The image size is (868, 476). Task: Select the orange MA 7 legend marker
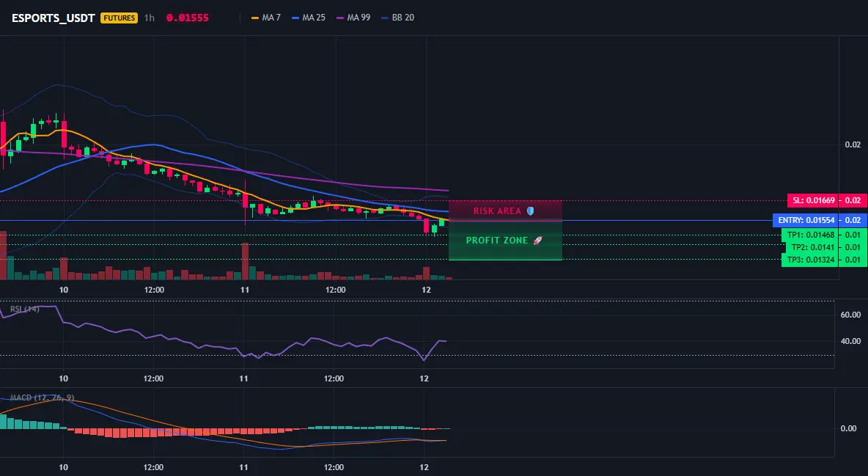[x=255, y=18]
